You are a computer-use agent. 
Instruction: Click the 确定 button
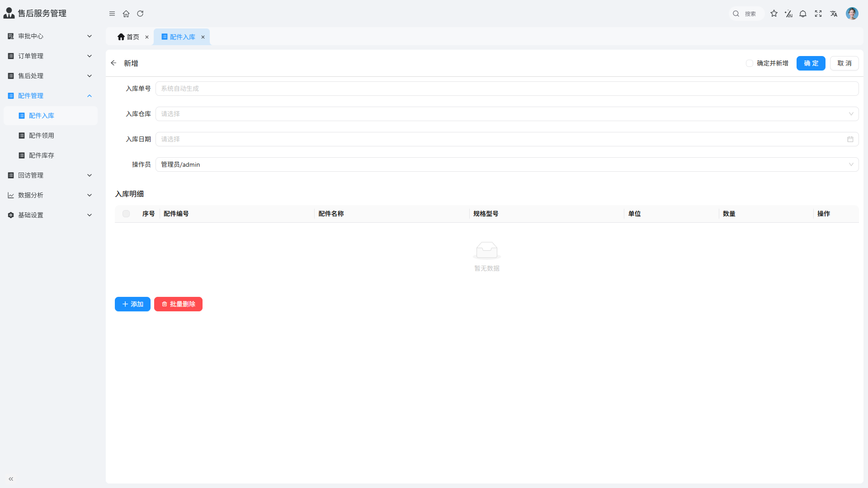pyautogui.click(x=811, y=63)
